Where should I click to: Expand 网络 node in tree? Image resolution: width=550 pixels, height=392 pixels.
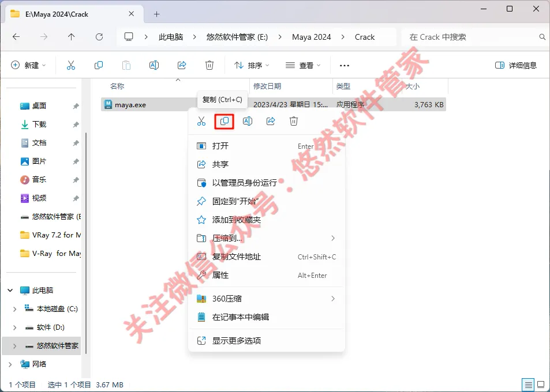pyautogui.click(x=10, y=364)
